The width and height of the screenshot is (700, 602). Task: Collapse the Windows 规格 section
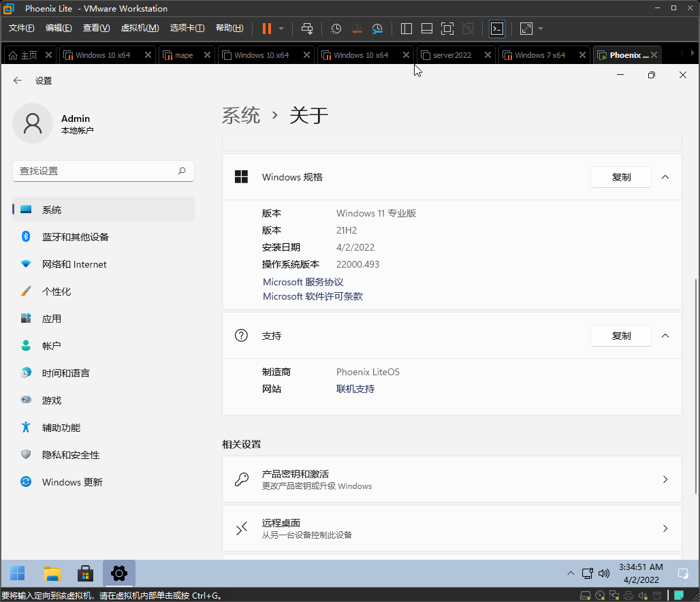pos(665,177)
